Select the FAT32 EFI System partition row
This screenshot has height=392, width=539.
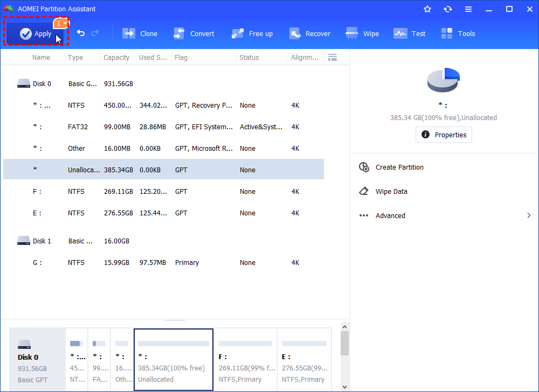click(164, 127)
